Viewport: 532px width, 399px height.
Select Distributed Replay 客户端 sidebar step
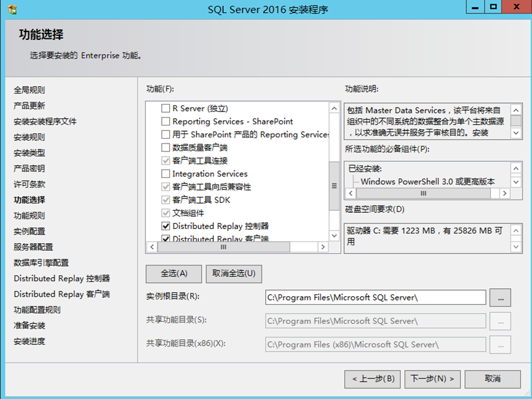pos(62,294)
